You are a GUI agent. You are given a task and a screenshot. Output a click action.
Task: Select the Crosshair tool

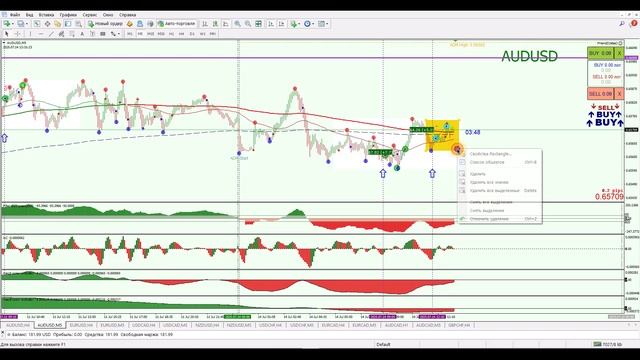(x=17, y=34)
